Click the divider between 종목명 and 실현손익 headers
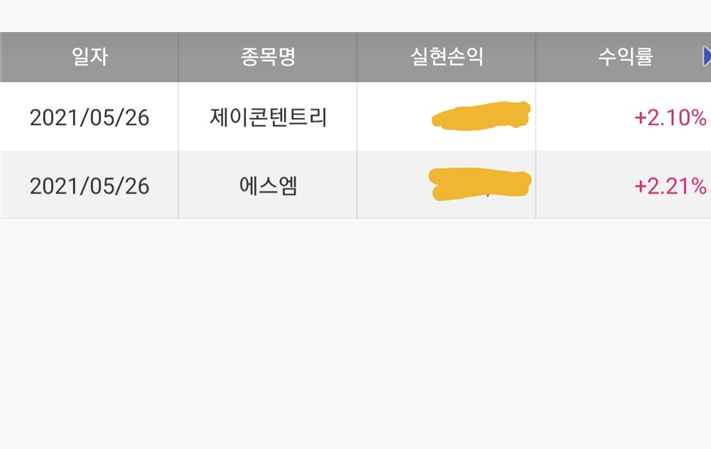 [357, 57]
